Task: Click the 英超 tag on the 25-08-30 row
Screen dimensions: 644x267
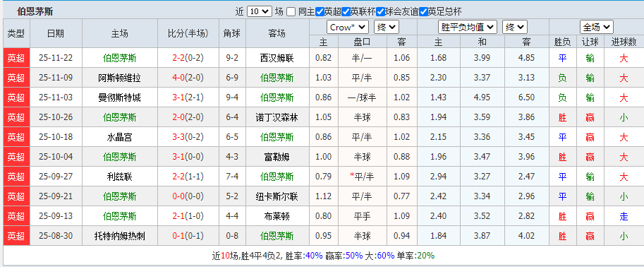Action: [x=16, y=236]
